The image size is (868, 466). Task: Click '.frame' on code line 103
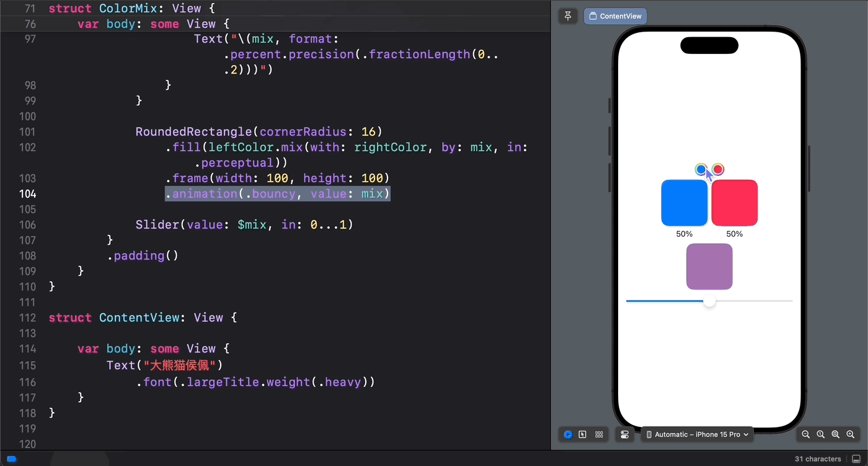(x=186, y=178)
